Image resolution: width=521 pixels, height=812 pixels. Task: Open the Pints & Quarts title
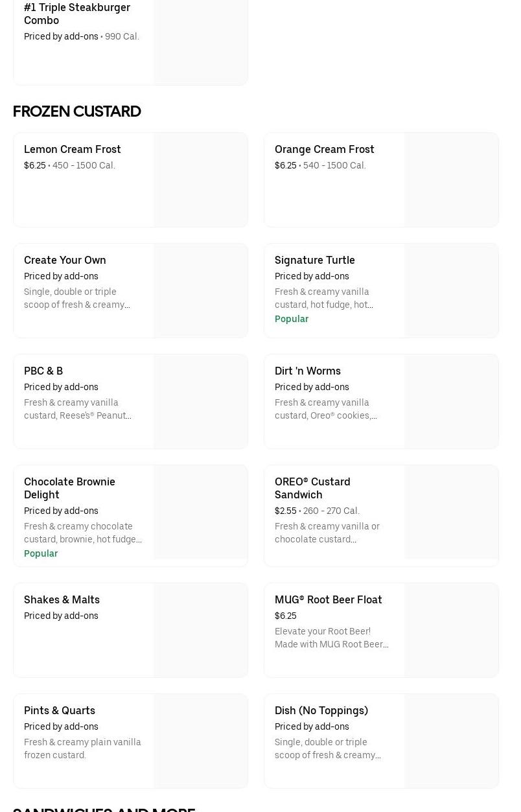(x=60, y=710)
